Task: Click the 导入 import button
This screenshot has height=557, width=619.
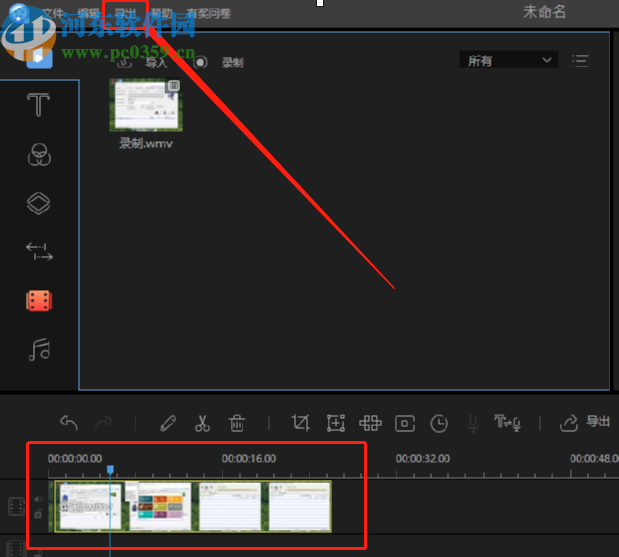Action: click(x=156, y=62)
